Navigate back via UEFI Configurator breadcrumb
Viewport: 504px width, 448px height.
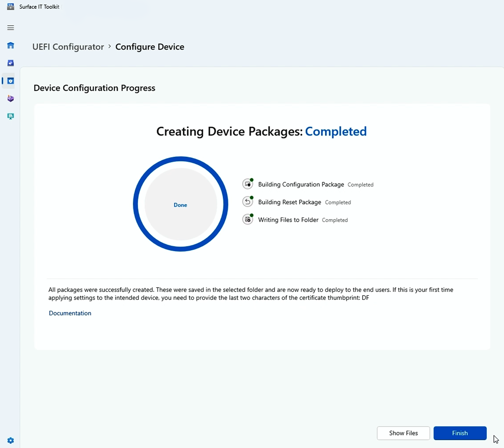68,47
